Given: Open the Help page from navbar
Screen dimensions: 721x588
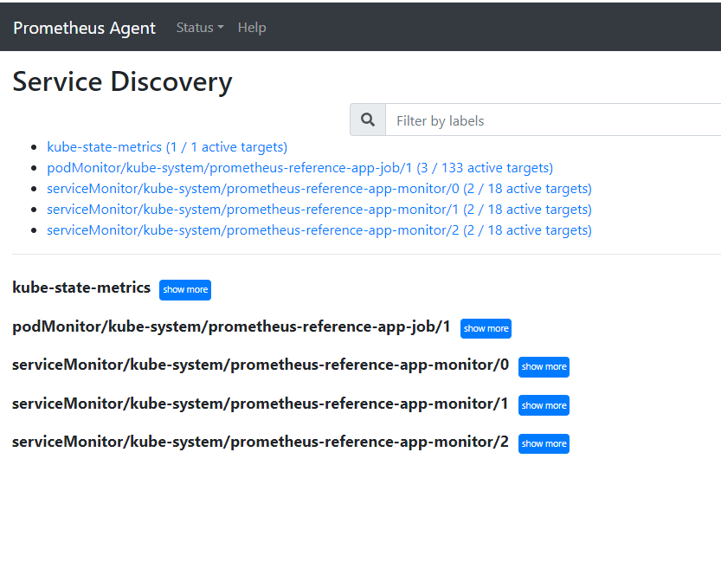Looking at the screenshot, I should point(252,28).
